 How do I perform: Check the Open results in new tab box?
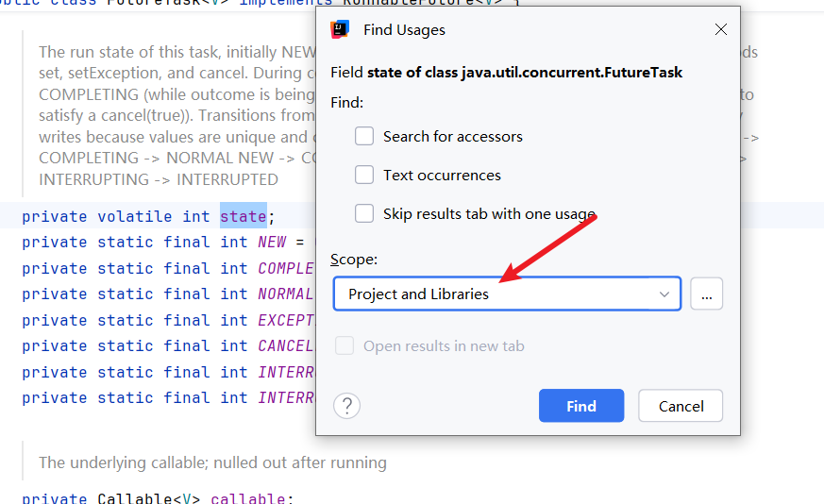tap(345, 346)
